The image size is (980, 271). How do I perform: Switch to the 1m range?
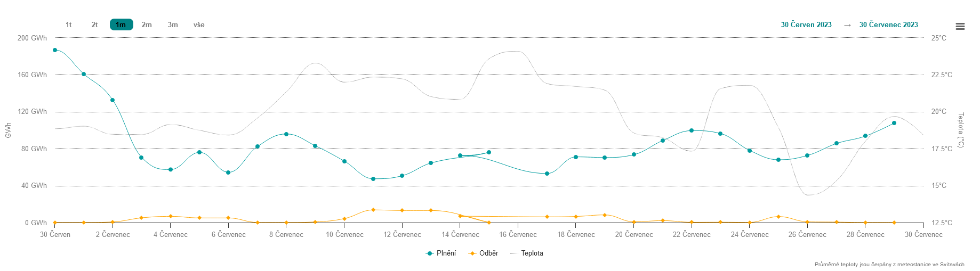pos(121,25)
